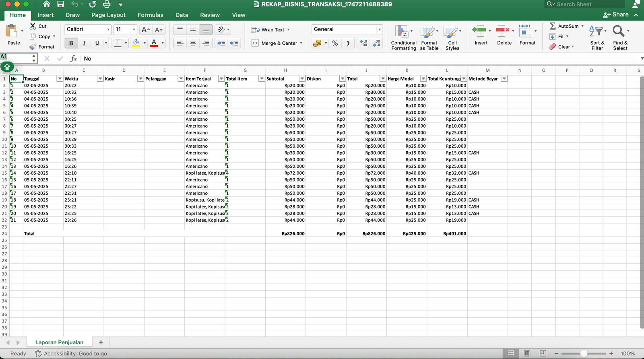644x359 pixels.
Task: Select the Laporan Penjualan sheet tab
Action: click(59, 342)
